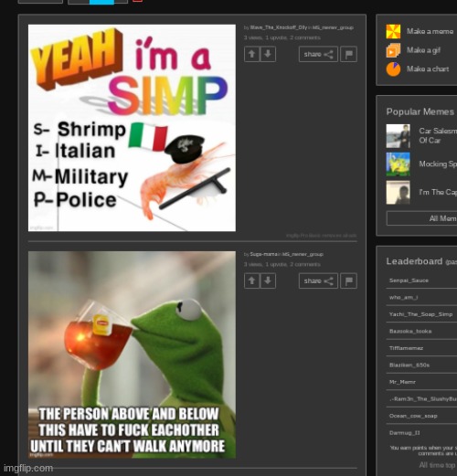Open the Car Salesman template thumbnail
Viewport: 457px width, 476px height.
pos(399,136)
